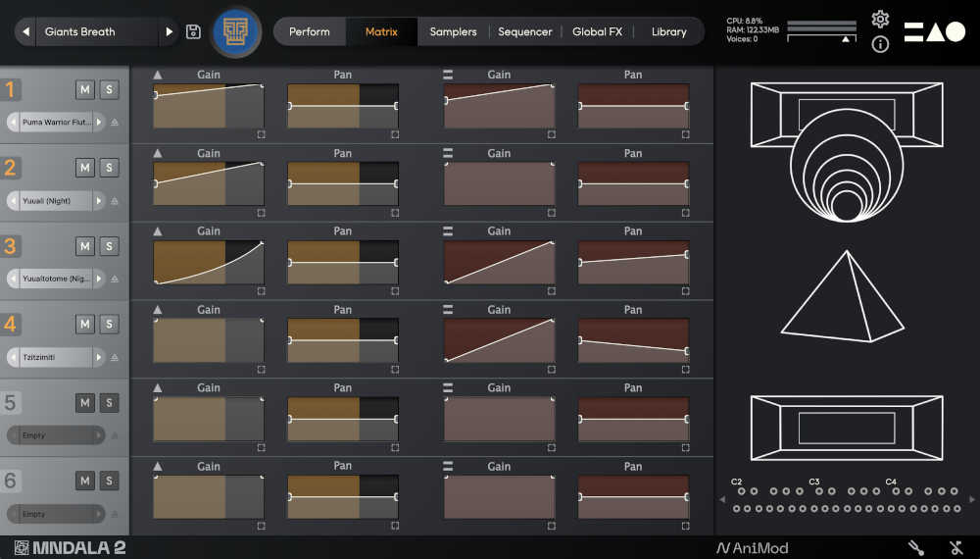Click the eject icon for Puma Warrior Flute

[x=115, y=123]
